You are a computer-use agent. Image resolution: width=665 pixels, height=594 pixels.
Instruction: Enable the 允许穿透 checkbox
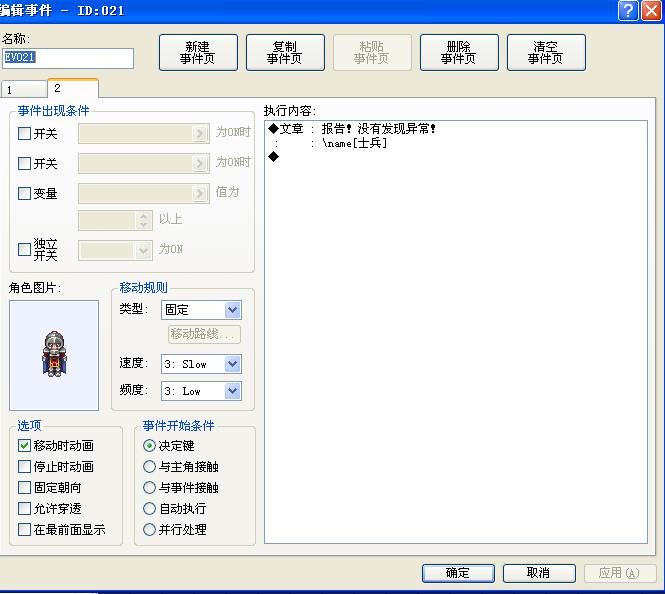click(x=25, y=508)
